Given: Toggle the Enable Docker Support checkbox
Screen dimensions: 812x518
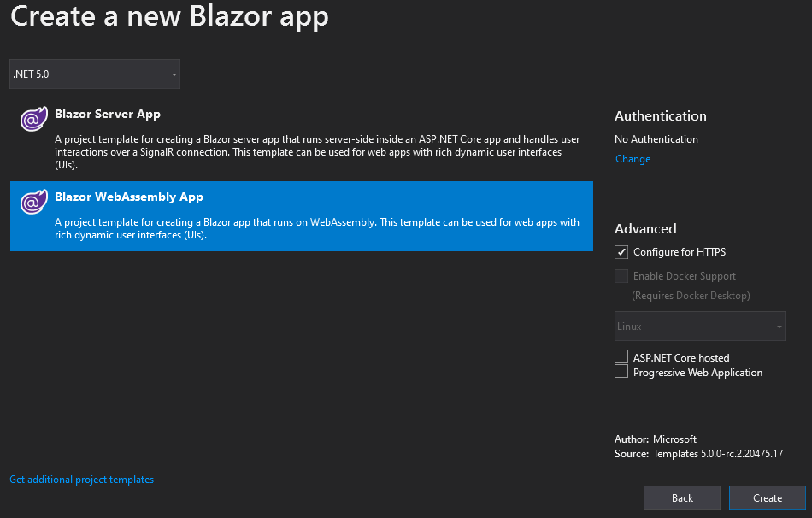Looking at the screenshot, I should coord(621,276).
